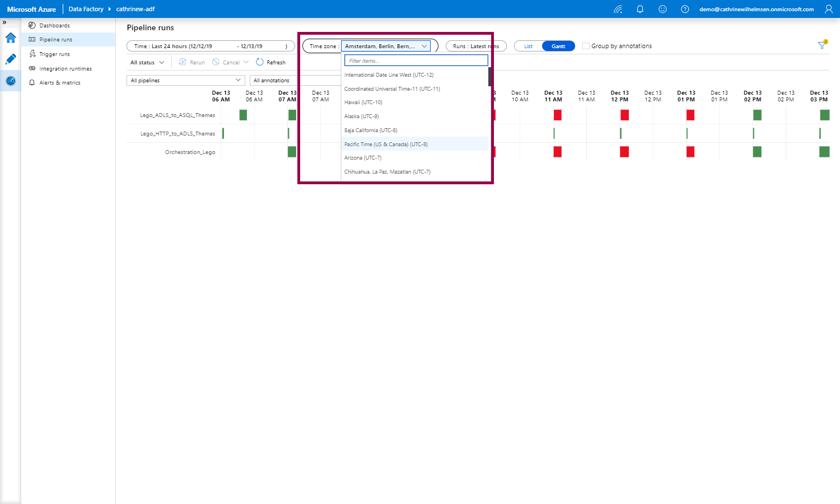Click the time range Last 24 hours filter
The width and height of the screenshot is (840, 504).
click(x=211, y=46)
